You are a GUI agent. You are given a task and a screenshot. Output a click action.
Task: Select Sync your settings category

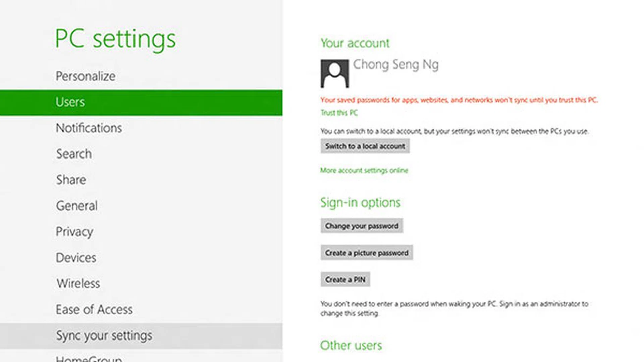pos(104,335)
